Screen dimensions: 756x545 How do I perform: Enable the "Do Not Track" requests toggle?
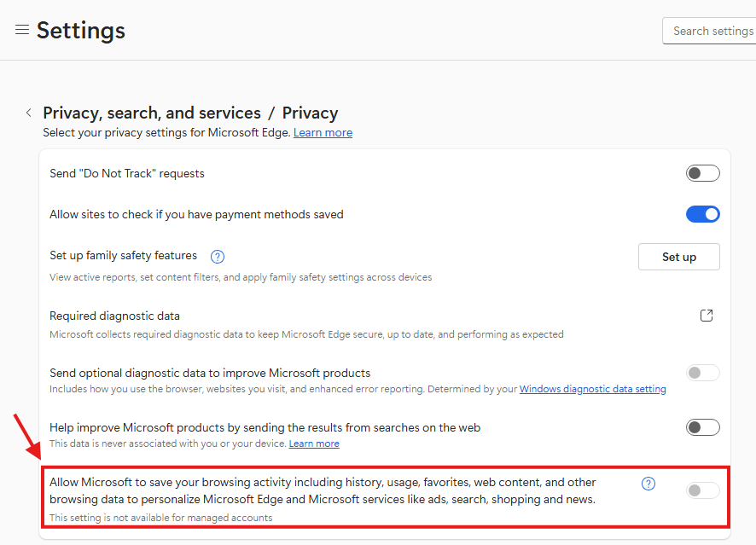tap(702, 173)
